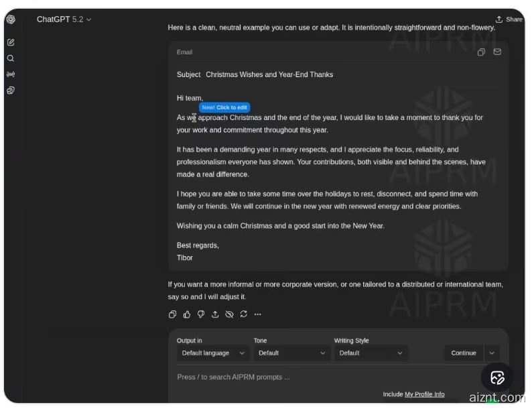Open the email in the mail app via envelope icon
Screen dimensions: 532x409
[x=497, y=52]
